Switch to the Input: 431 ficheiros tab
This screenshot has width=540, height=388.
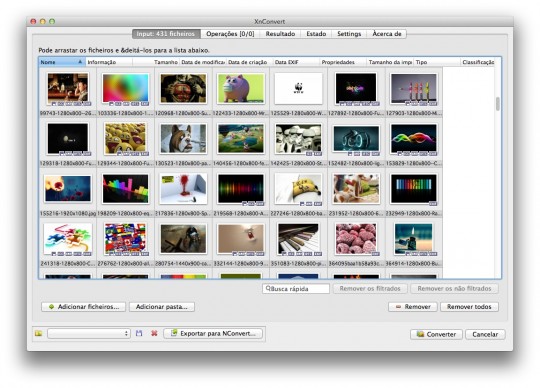166,34
